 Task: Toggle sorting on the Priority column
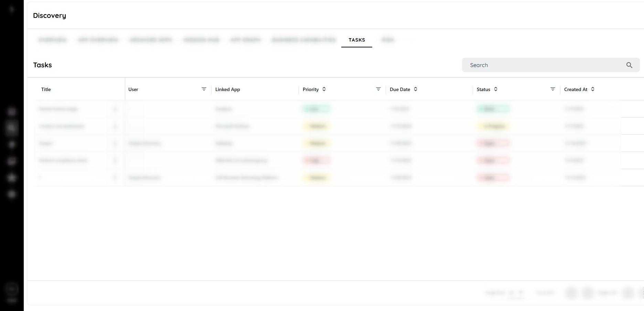click(x=324, y=89)
